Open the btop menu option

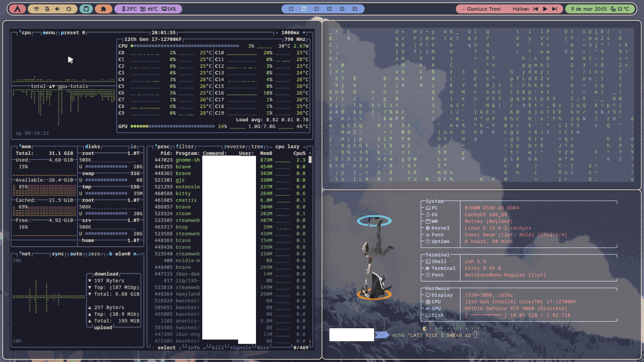point(49,33)
